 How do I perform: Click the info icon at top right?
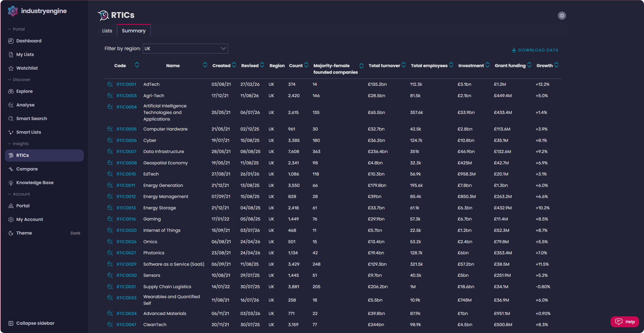562,15
